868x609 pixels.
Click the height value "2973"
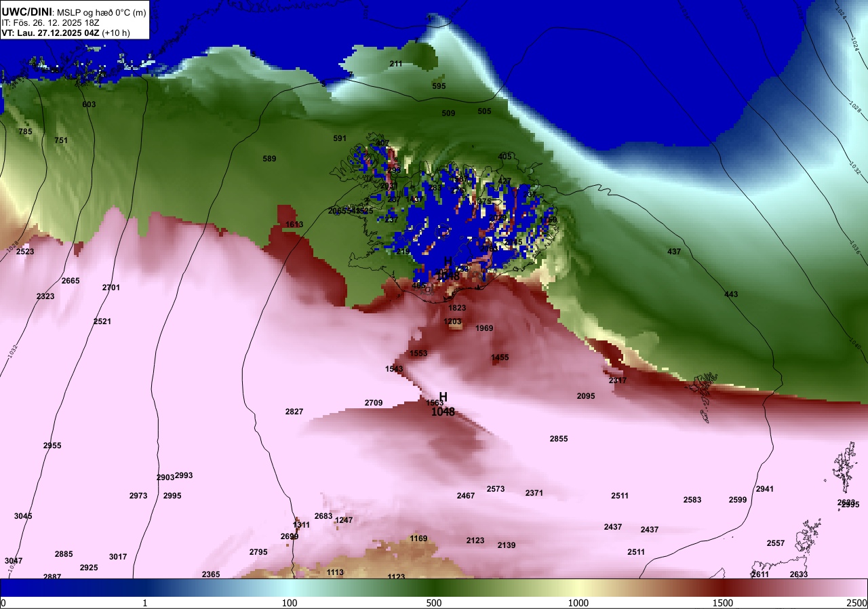138,496
